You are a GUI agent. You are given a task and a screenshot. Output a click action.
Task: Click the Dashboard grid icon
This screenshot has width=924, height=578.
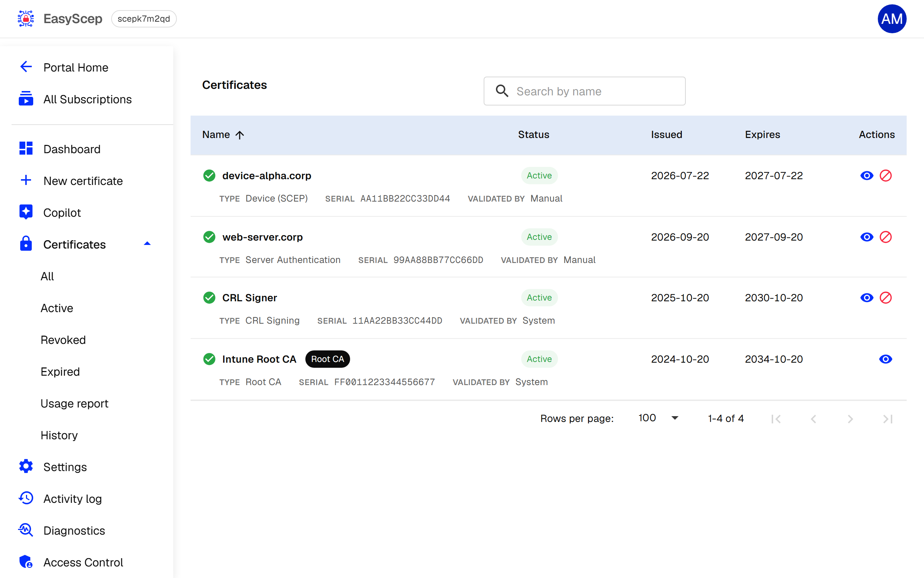[26, 148]
